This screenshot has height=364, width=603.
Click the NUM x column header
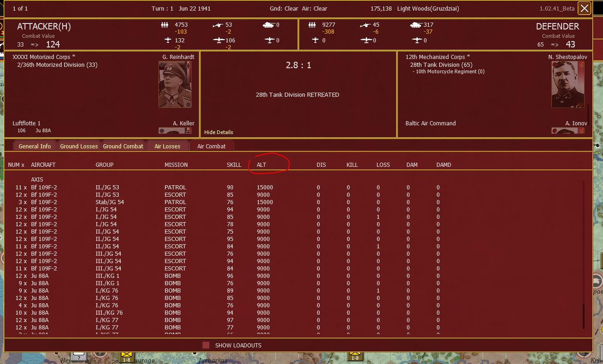click(x=16, y=164)
